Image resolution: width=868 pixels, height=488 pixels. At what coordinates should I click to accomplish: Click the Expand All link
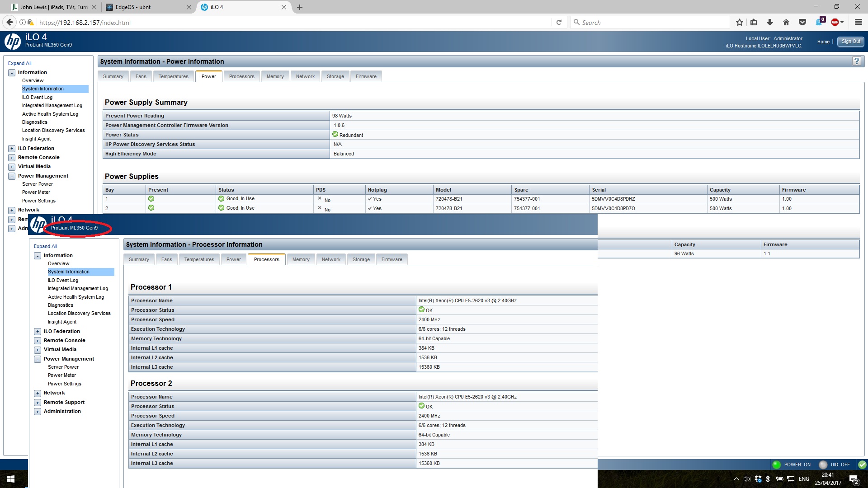click(19, 63)
